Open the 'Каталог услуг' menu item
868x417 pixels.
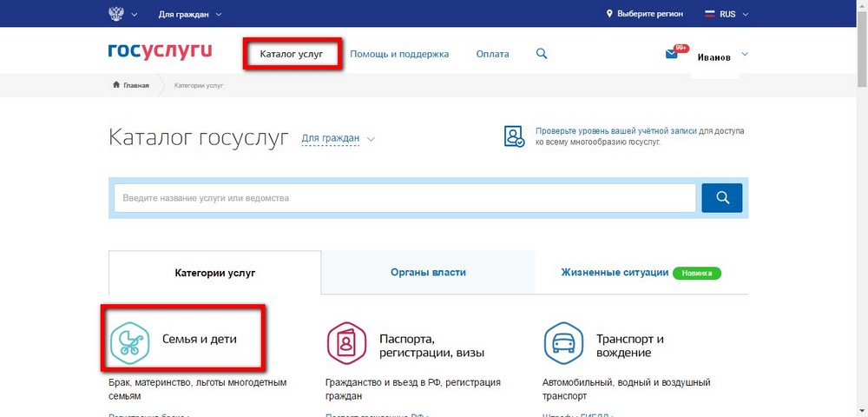click(x=292, y=54)
